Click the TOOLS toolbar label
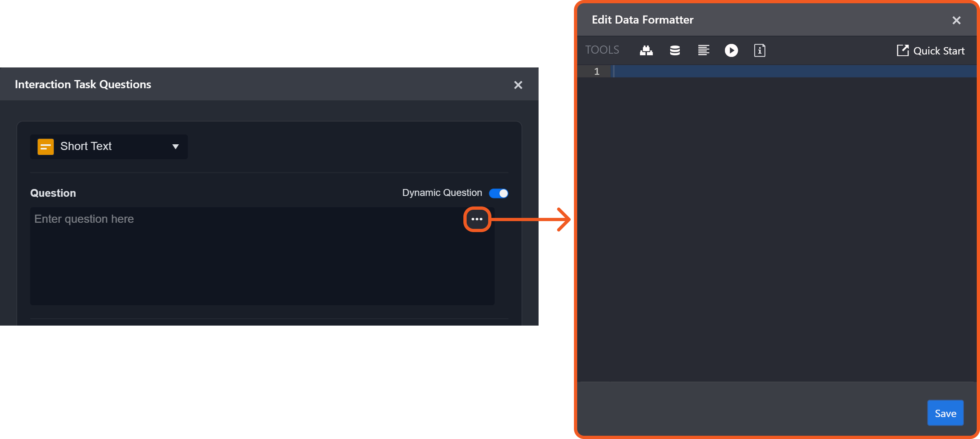Screen dimensions: 980x439 pos(602,50)
